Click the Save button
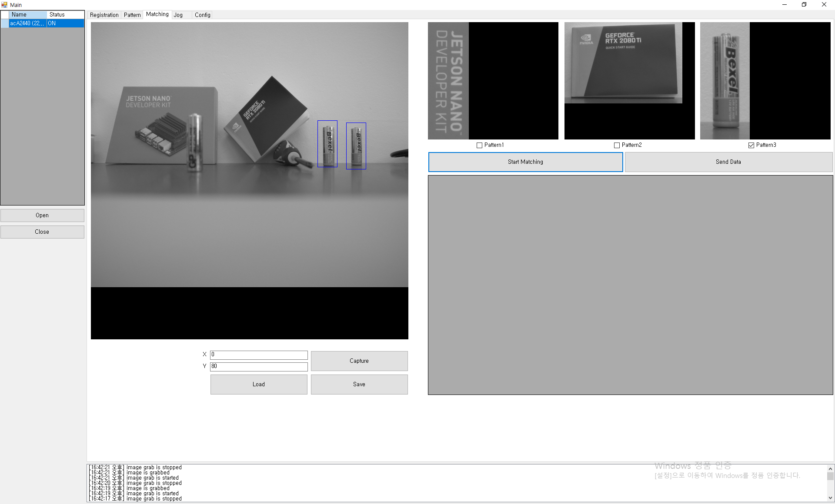Screen dimensions: 835x504 tap(359, 385)
